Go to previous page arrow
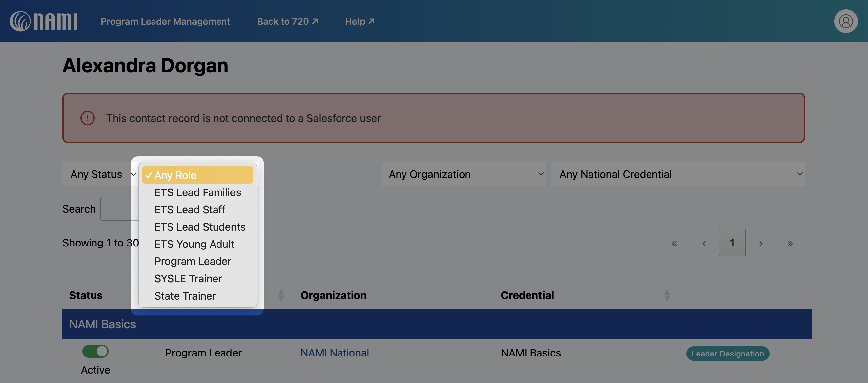Viewport: 868px width, 383px height. pos(704,243)
